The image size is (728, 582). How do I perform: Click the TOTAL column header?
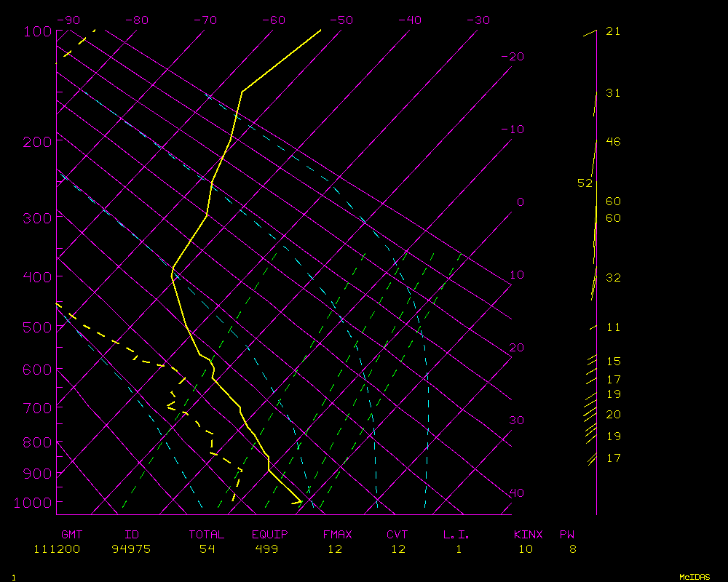[x=207, y=535]
